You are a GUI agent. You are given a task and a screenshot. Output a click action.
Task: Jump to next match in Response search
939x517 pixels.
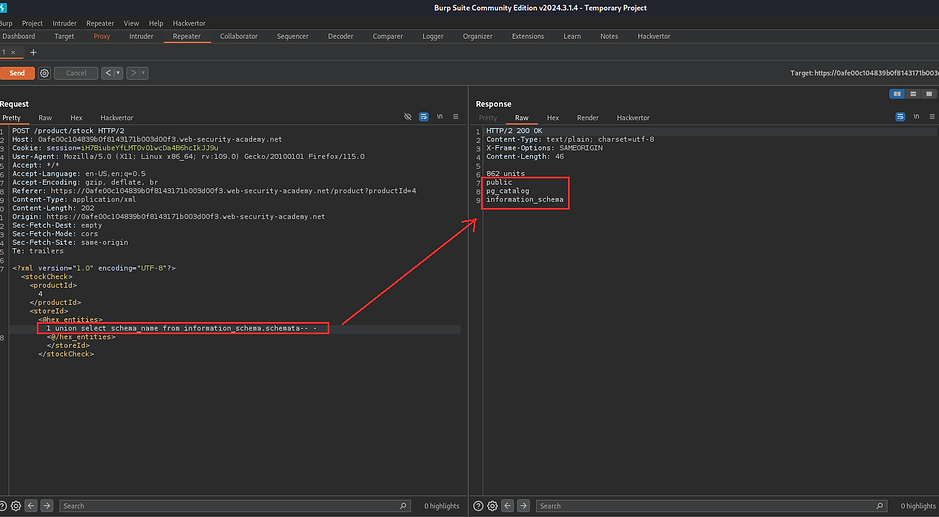(523, 506)
